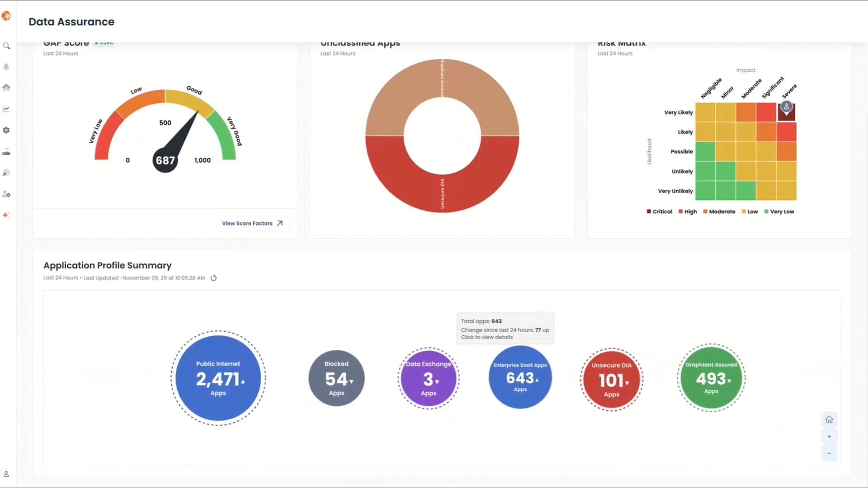The image size is (868, 488).
Task: Open notifications bell in sidebar
Action: tap(6, 67)
